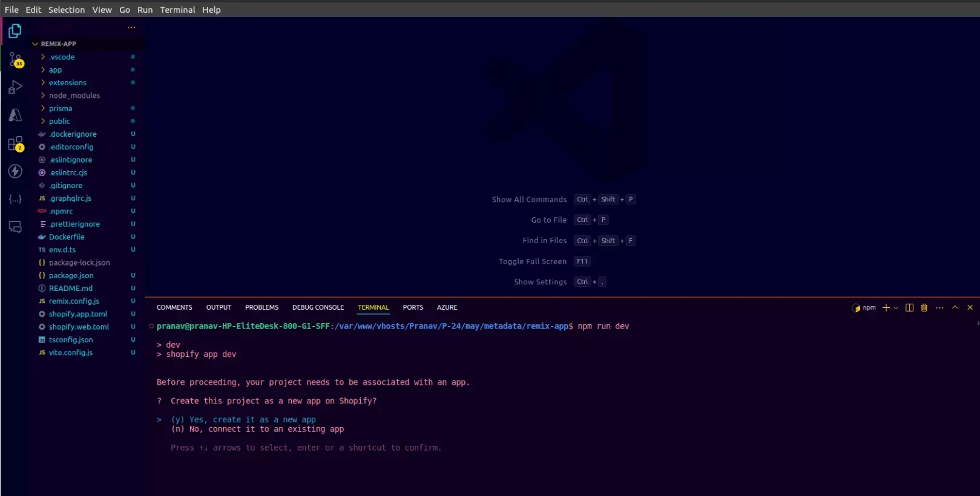
Task: Expand the prisma folder
Action: pyautogui.click(x=61, y=108)
